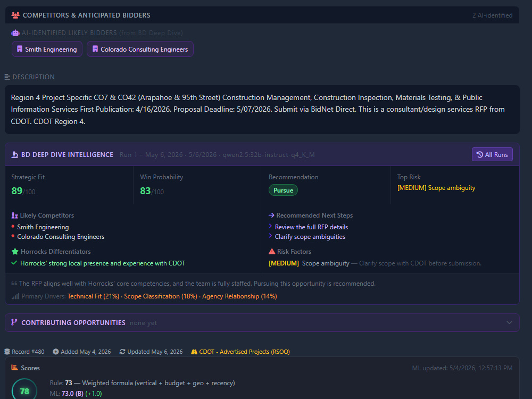Click the arrow icon beside Recommended Next Steps
This screenshot has width=532, height=399.
pos(271,215)
